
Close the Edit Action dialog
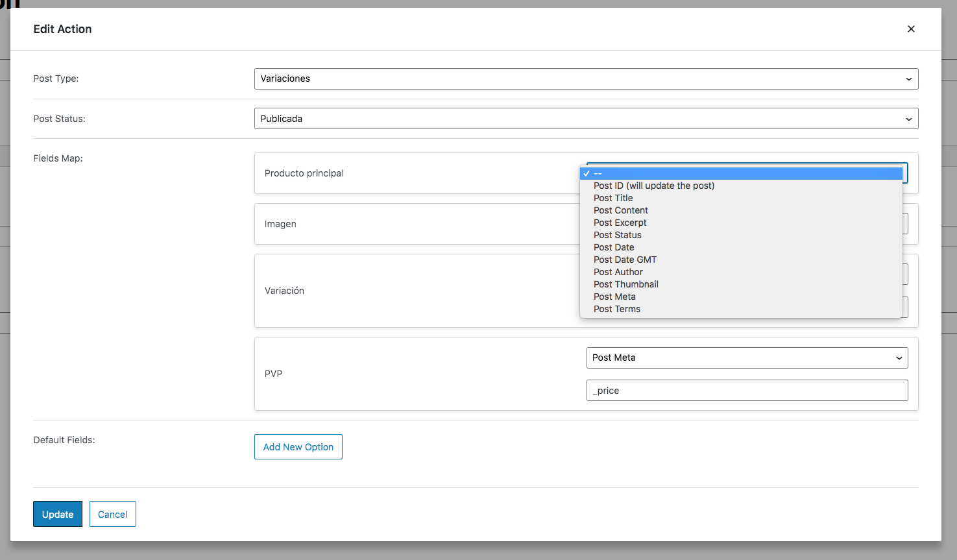point(911,29)
